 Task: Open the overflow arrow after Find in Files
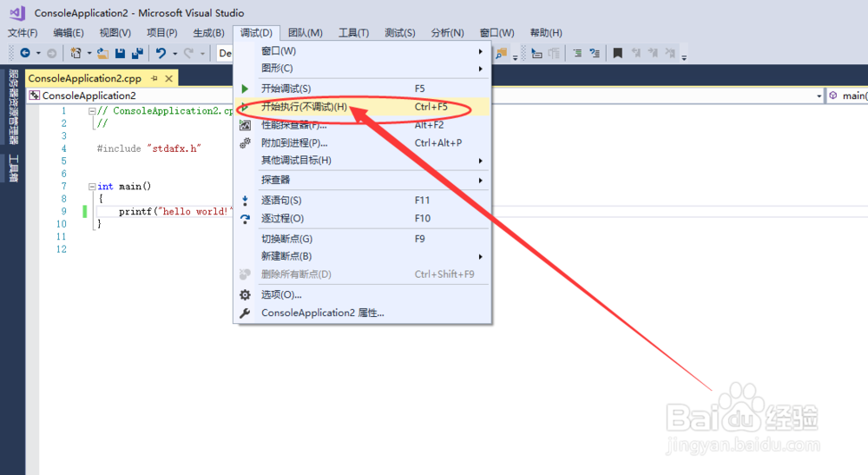tap(515, 57)
